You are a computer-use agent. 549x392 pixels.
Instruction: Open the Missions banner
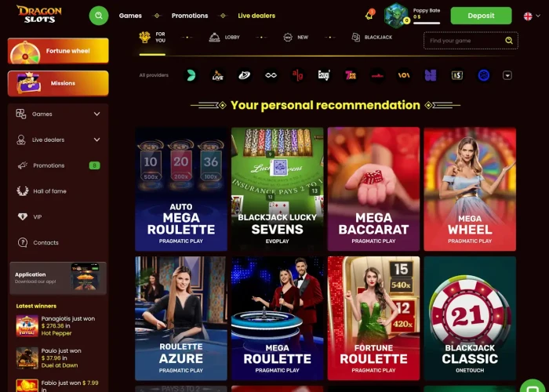click(x=58, y=83)
